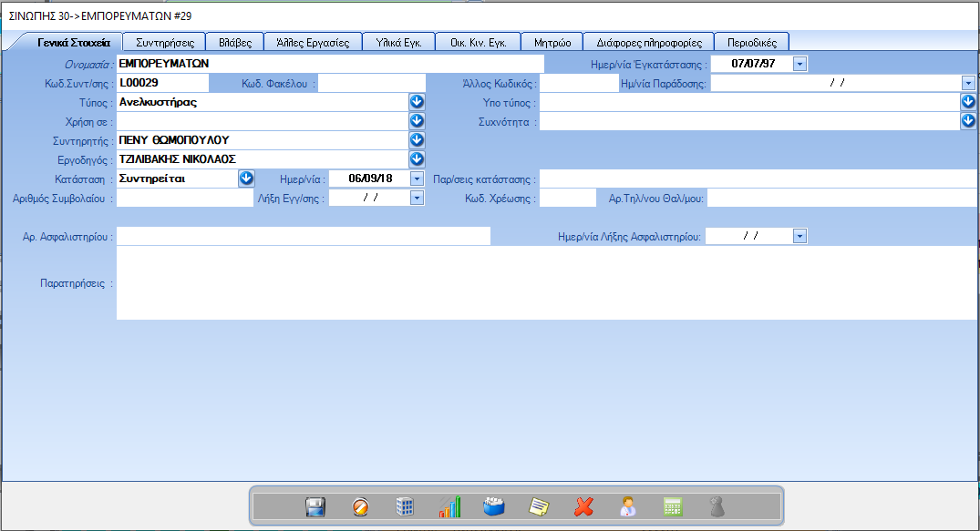Open the yellow notes icon
The height and width of the screenshot is (531, 980).
point(540,507)
